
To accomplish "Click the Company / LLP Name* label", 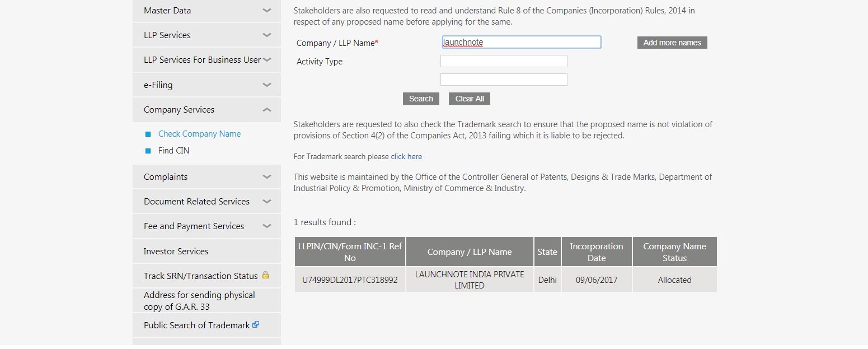I will pos(337,43).
